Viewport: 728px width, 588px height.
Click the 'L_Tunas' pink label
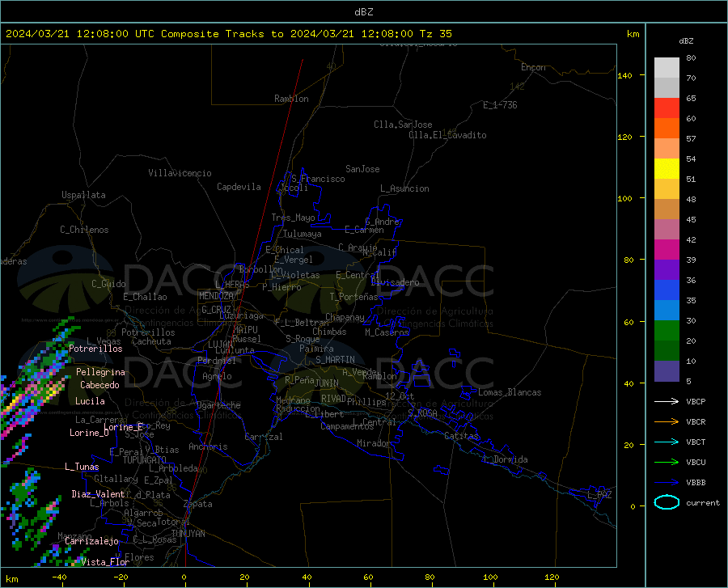[x=82, y=467]
